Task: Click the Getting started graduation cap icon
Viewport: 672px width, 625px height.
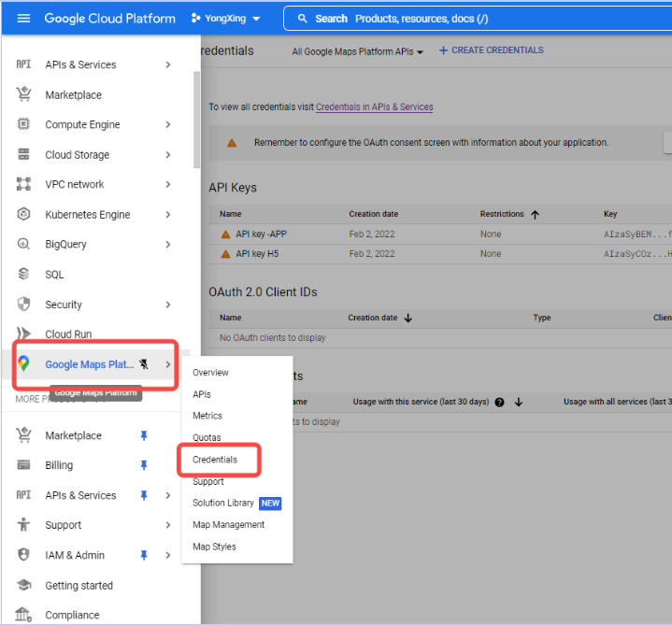Action: (x=23, y=585)
